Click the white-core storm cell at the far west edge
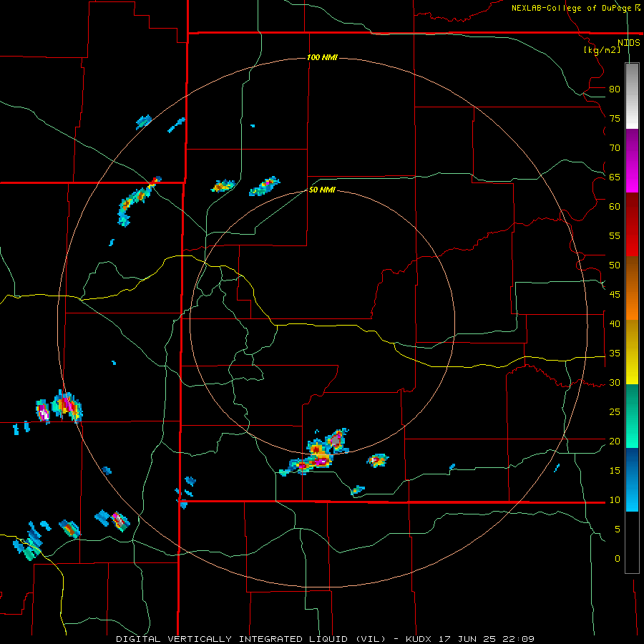The height and width of the screenshot is (644, 644). 43,412
